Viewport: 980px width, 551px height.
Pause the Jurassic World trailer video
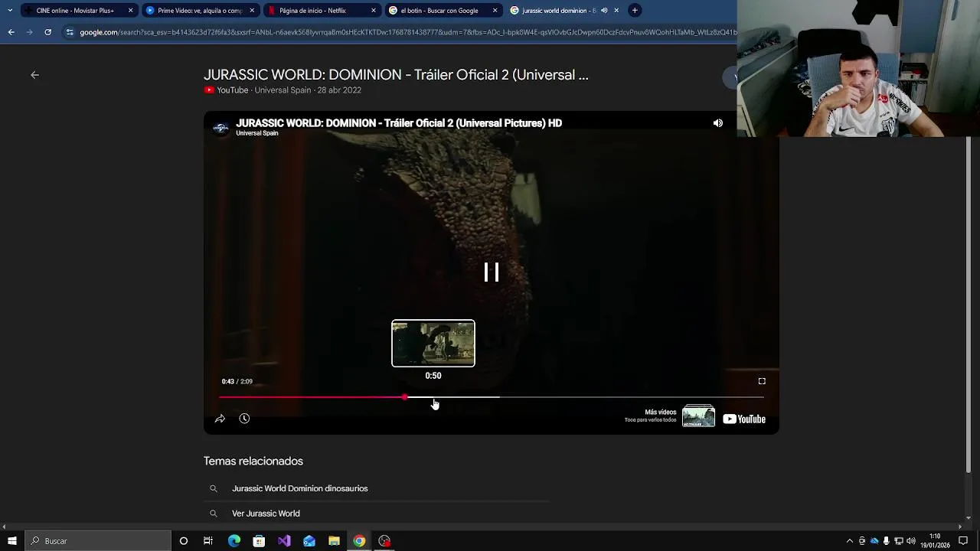pyautogui.click(x=492, y=272)
